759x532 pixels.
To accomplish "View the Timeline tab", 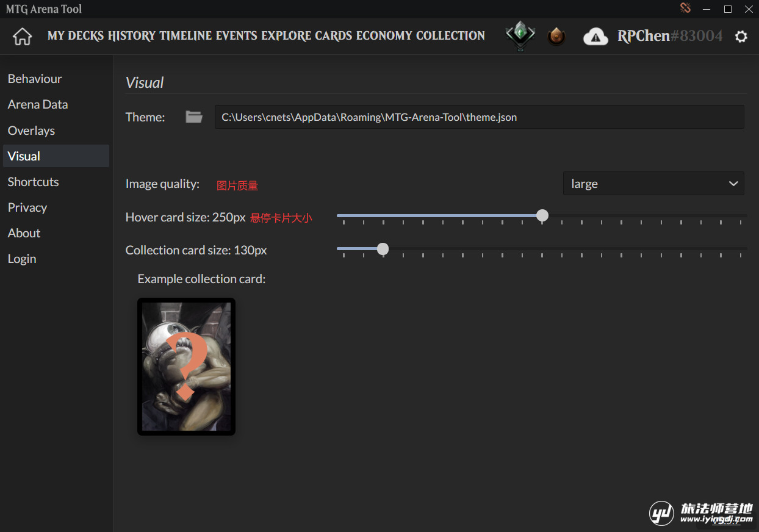I will coord(185,36).
